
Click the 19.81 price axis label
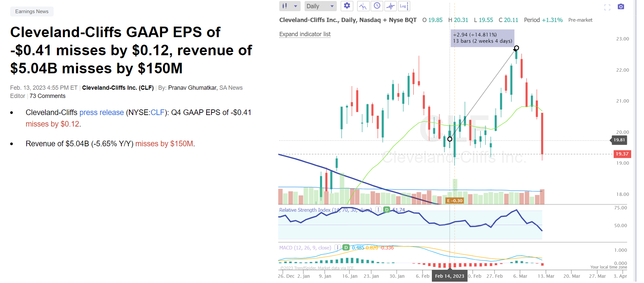[x=619, y=140]
